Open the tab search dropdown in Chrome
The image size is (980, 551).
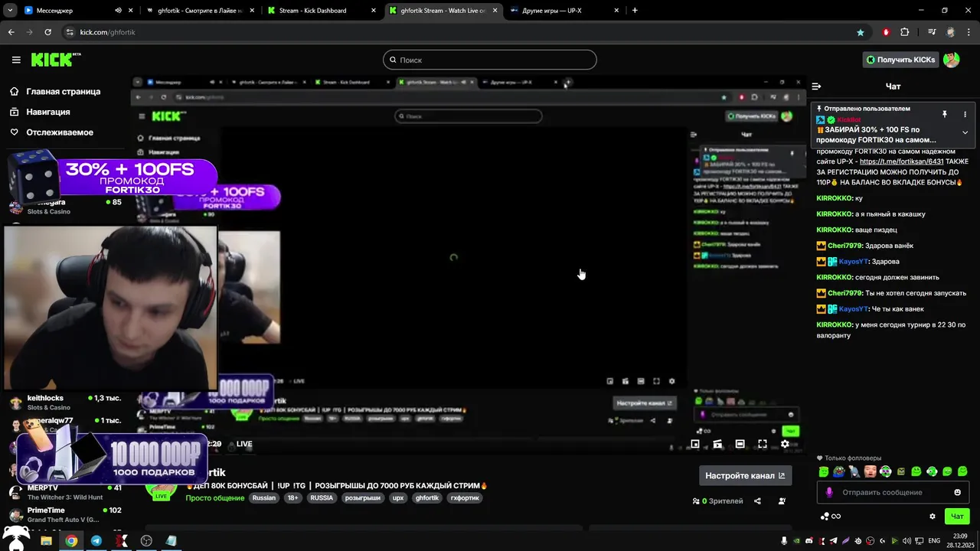click(10, 11)
